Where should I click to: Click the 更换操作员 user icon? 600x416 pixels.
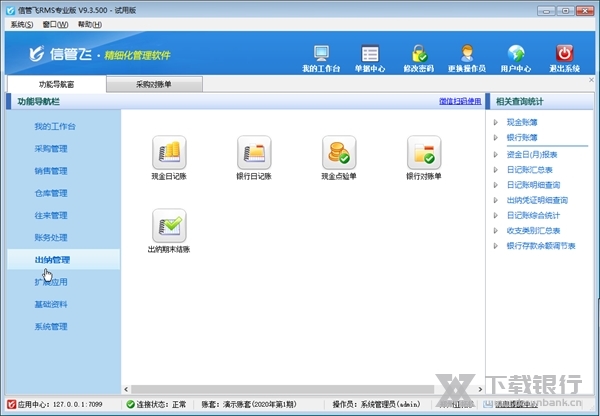pos(467,54)
